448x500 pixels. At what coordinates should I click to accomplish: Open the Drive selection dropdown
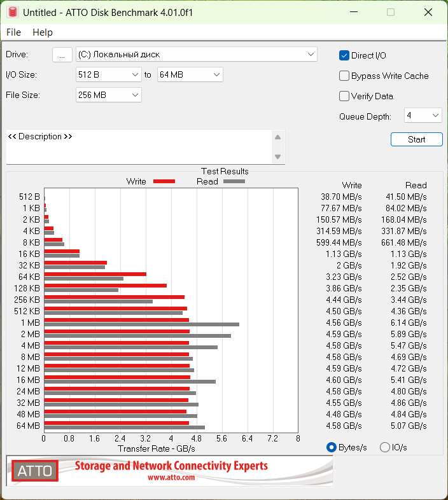coord(196,55)
